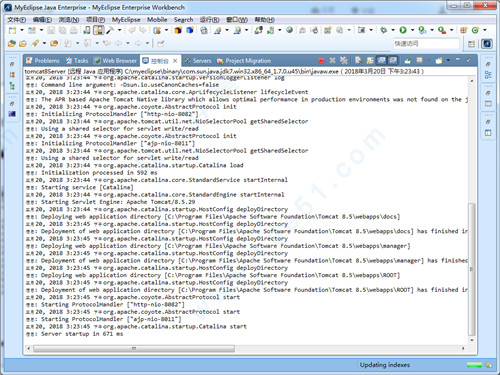Screen dimensions: 500x375
Task: Toggle Show Console on standard error change
Action: pyautogui.click(x=393, y=60)
